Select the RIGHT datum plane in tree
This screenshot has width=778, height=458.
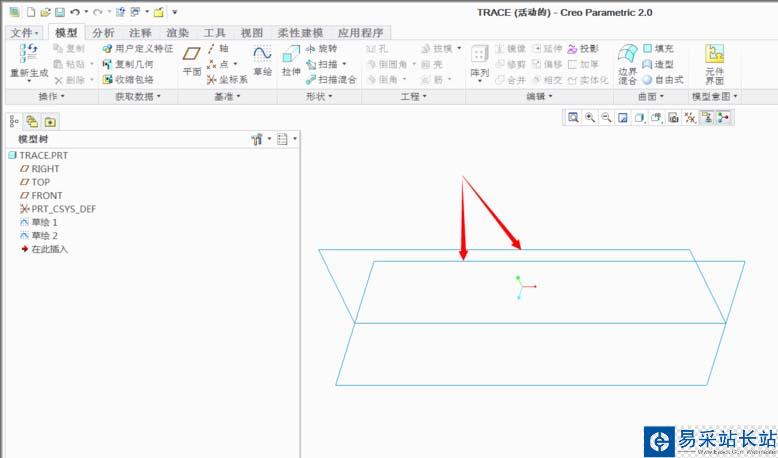click(x=40, y=169)
